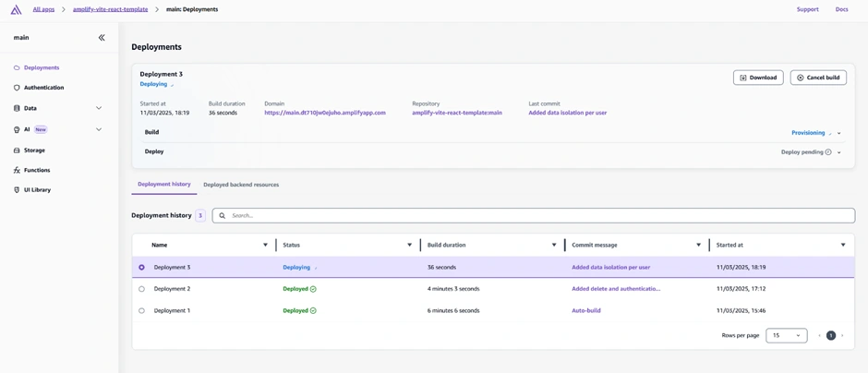The width and height of the screenshot is (868, 373).
Task: Collapse the sidebar with the double chevron icon
Action: tap(102, 38)
